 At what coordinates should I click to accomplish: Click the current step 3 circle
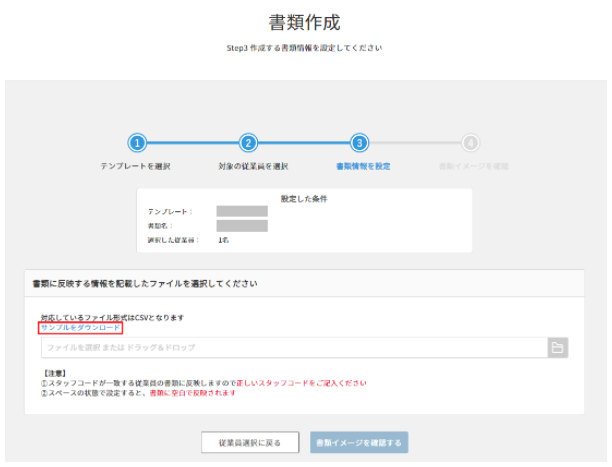click(360, 144)
